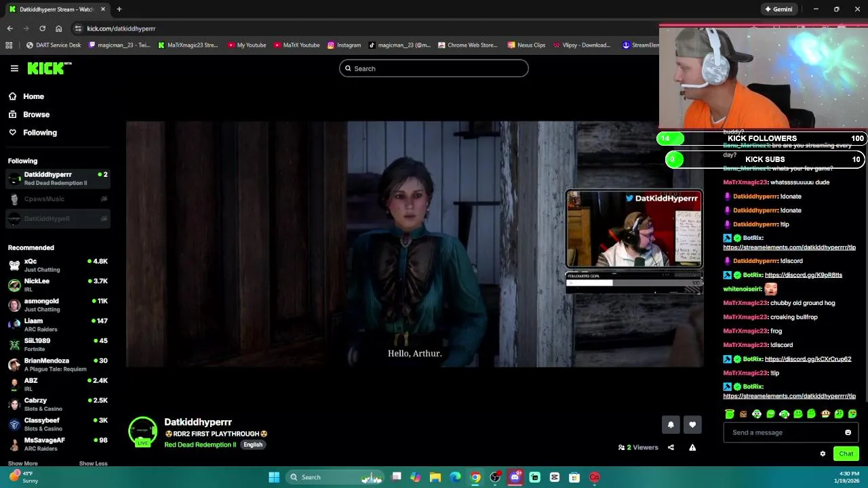Open recommended channel MsSavageAF
868x488 pixels.
[58, 444]
